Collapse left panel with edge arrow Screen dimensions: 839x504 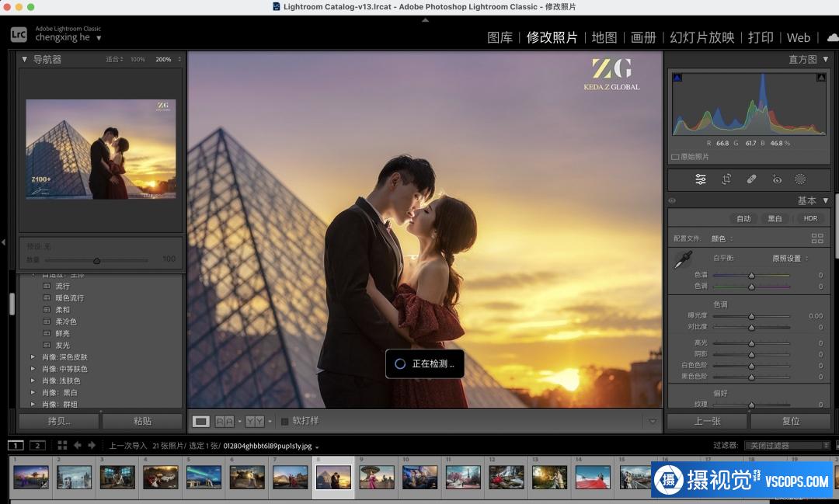(3, 242)
